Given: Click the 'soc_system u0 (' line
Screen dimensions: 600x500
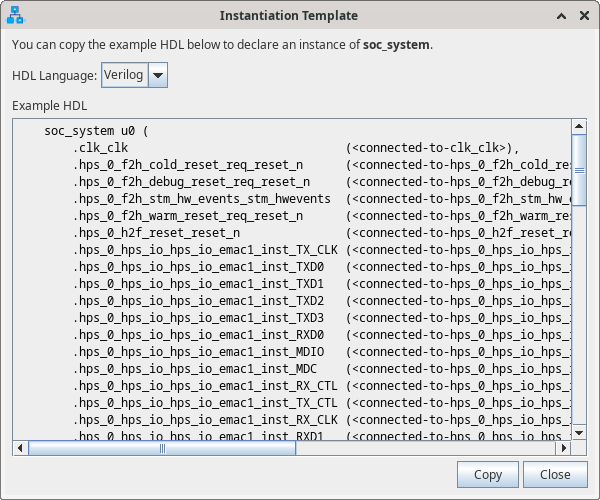Looking at the screenshot, I should tap(96, 131).
